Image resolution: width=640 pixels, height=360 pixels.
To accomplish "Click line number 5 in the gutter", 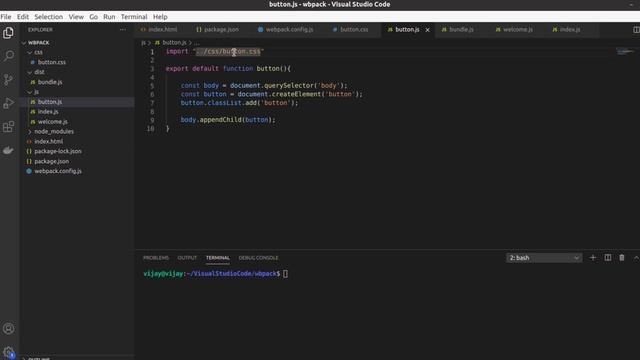I will tap(152, 86).
